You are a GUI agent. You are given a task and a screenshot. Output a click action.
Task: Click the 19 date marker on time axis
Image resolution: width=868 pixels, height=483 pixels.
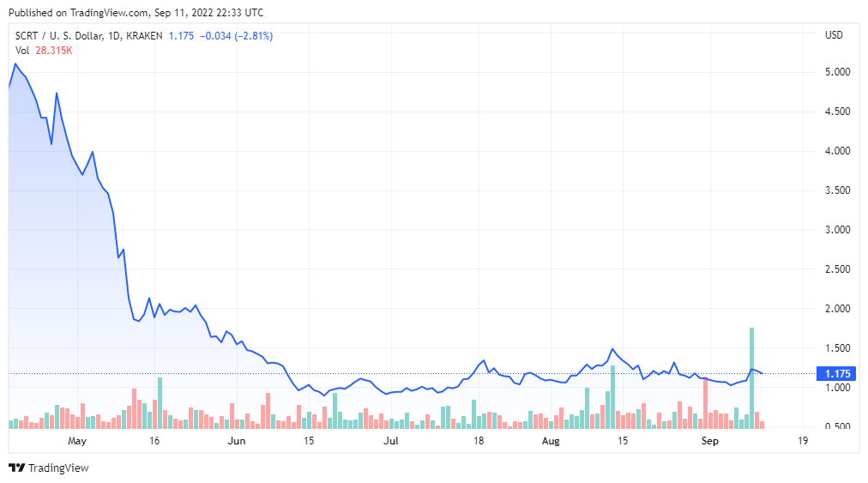[x=802, y=441]
